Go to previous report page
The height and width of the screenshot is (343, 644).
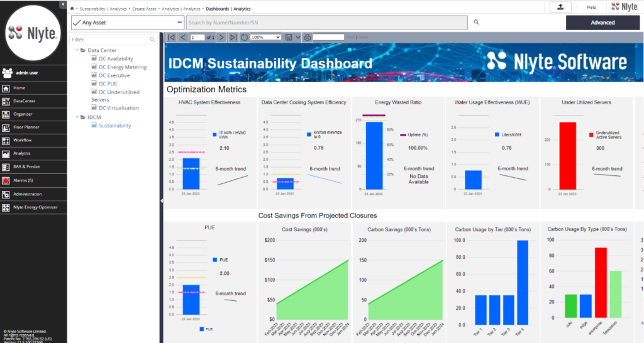point(184,37)
